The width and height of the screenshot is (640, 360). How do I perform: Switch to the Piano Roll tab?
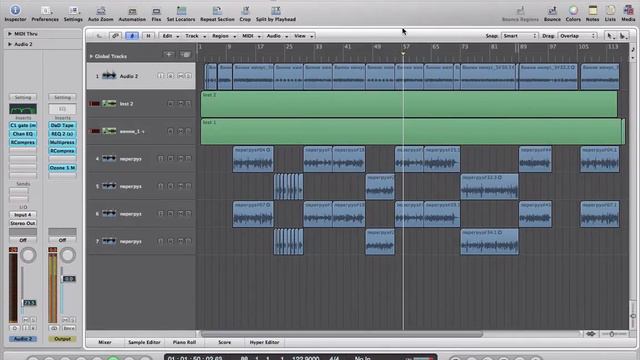184,342
